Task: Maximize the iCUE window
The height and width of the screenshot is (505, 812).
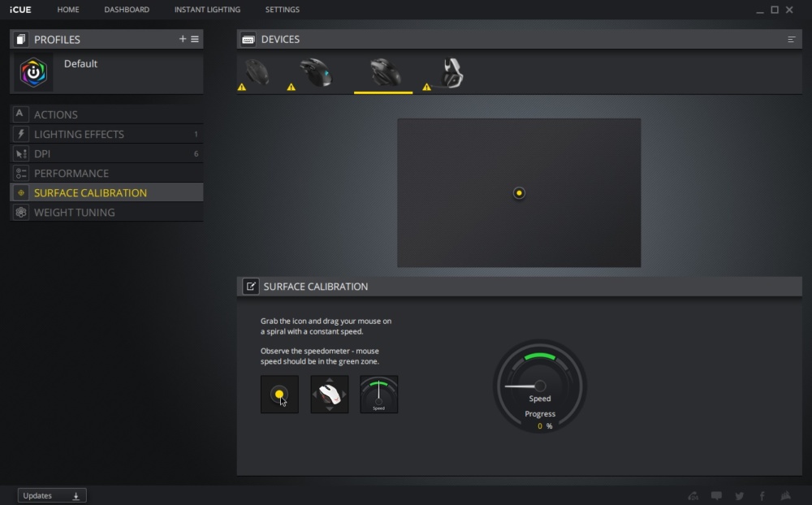Action: [775, 9]
